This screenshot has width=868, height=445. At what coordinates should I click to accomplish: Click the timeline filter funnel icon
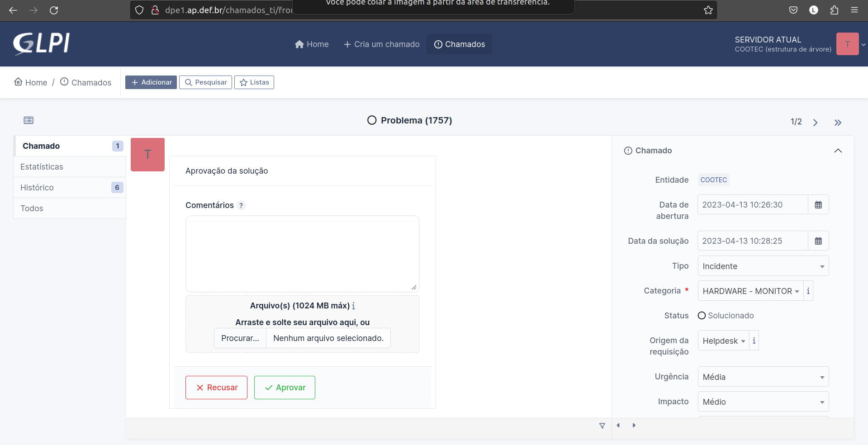click(602, 426)
